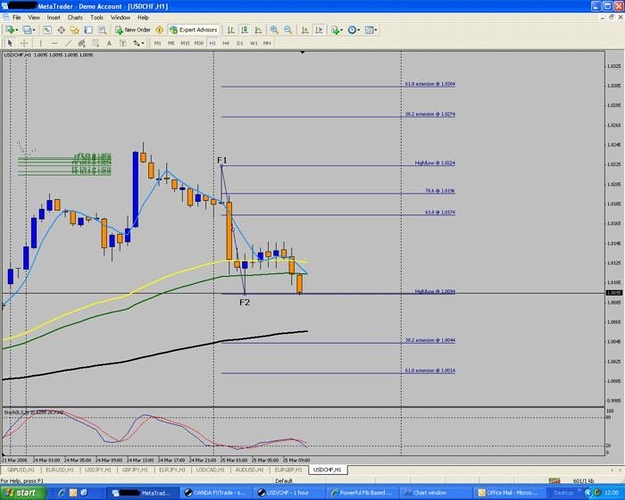625x500 pixels.
Task: Select the F1 label on the chart
Action: (222, 160)
